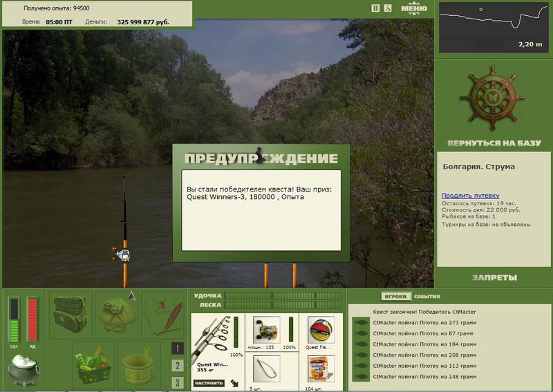Click fish icon beside 184 грамм entry

tap(361, 344)
